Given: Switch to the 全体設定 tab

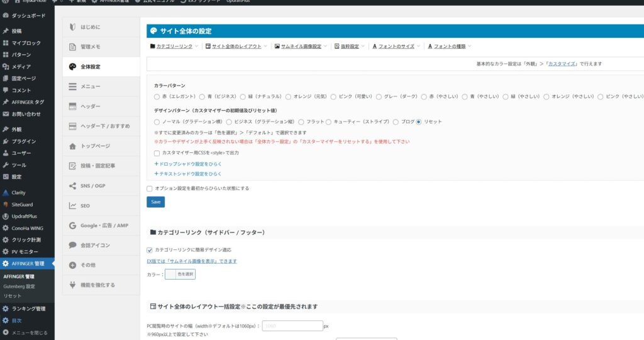Looking at the screenshot, I should pos(101,67).
